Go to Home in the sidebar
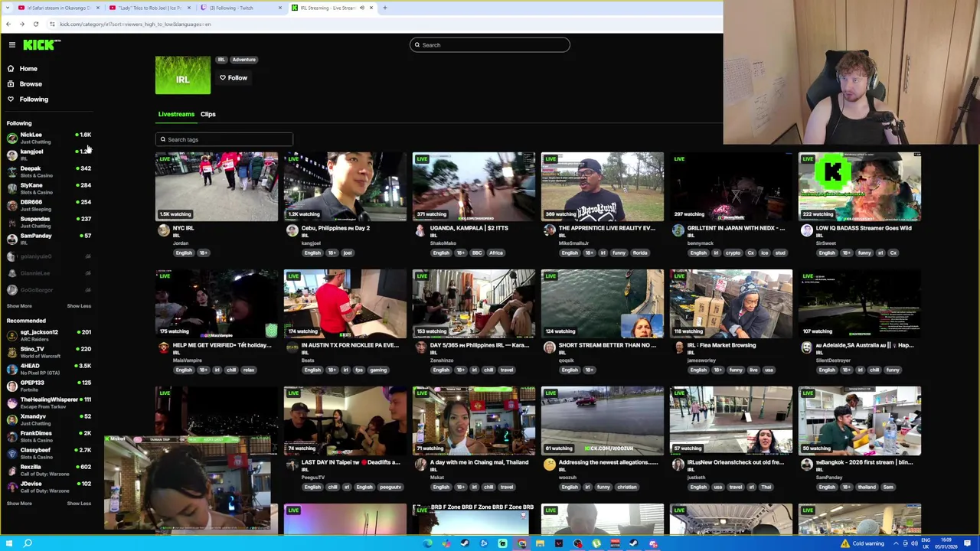980x551 pixels. point(28,69)
